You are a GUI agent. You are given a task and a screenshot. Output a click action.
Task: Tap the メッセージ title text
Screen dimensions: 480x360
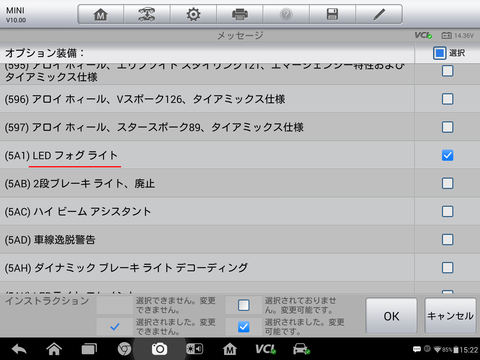pyautogui.click(x=240, y=35)
